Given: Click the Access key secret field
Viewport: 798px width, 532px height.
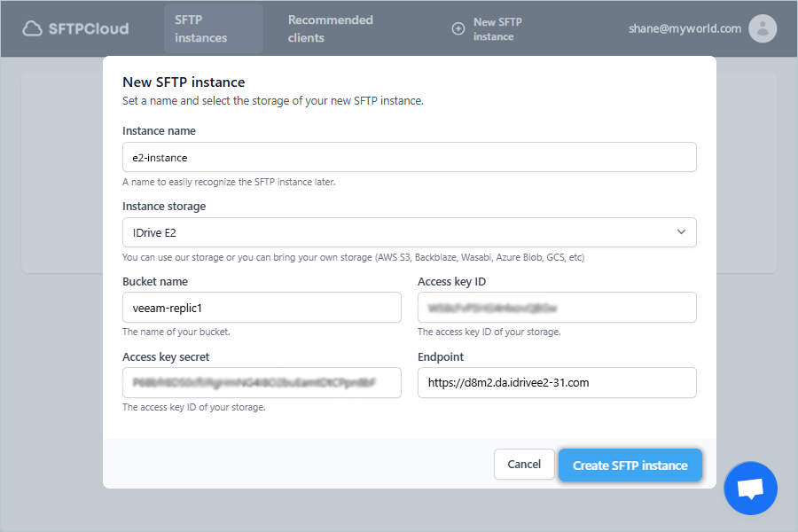Looking at the screenshot, I should coord(262,383).
